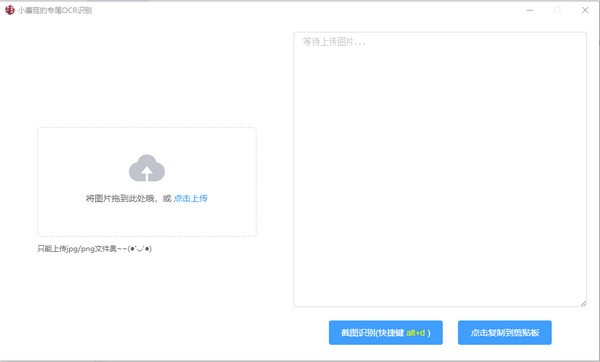600x362 pixels.
Task: Click the 只能上传jpg/png文件 hint text
Action: pyautogui.click(x=95, y=249)
